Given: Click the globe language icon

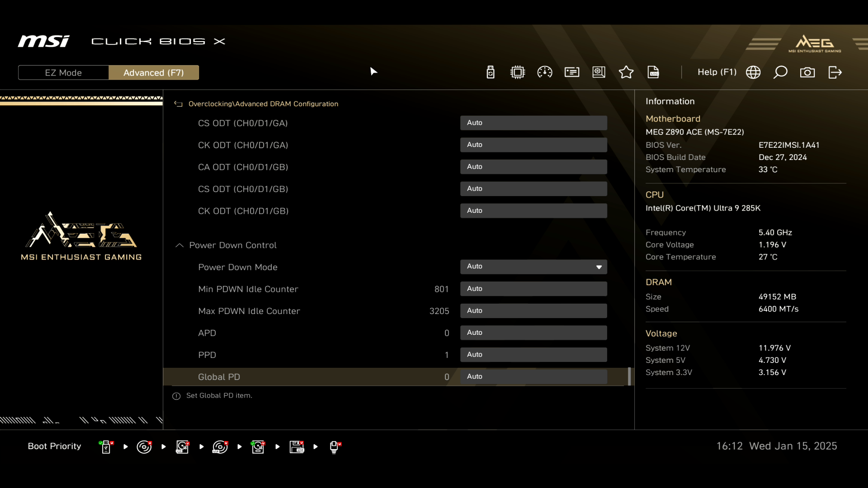Looking at the screenshot, I should pyautogui.click(x=753, y=72).
